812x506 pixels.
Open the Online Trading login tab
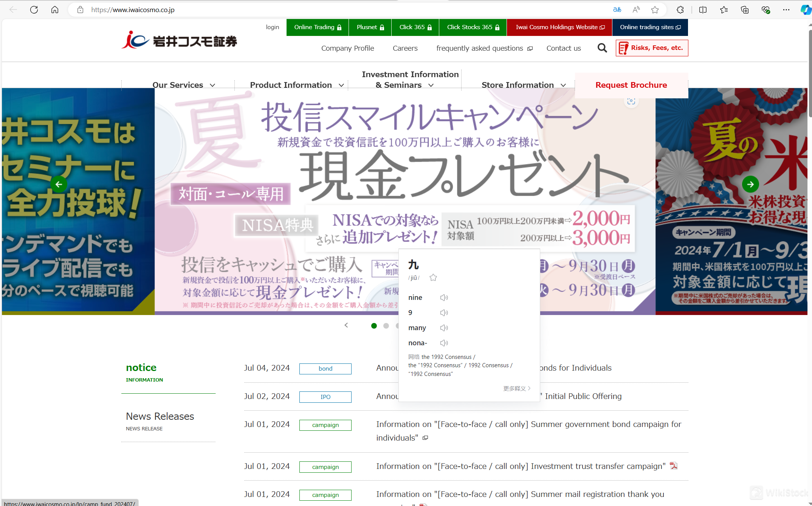[318, 27]
